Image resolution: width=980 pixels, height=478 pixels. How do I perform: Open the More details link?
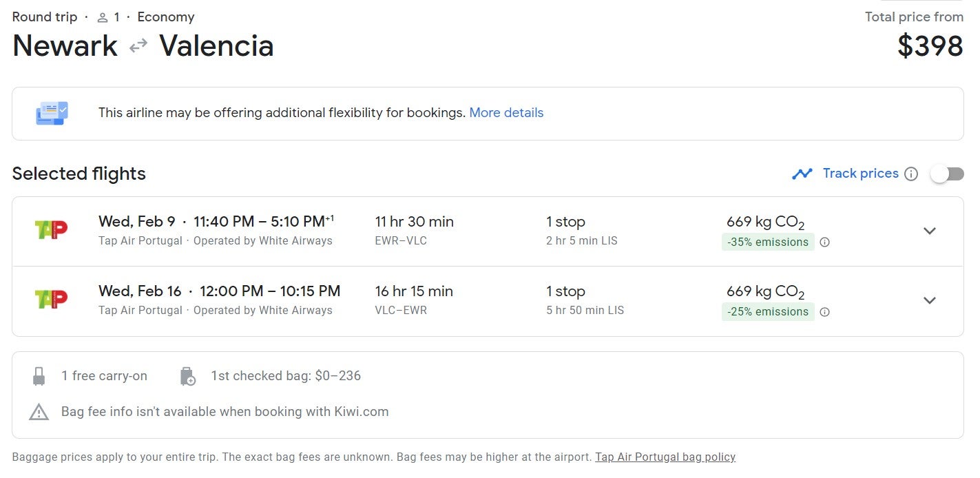tap(506, 113)
